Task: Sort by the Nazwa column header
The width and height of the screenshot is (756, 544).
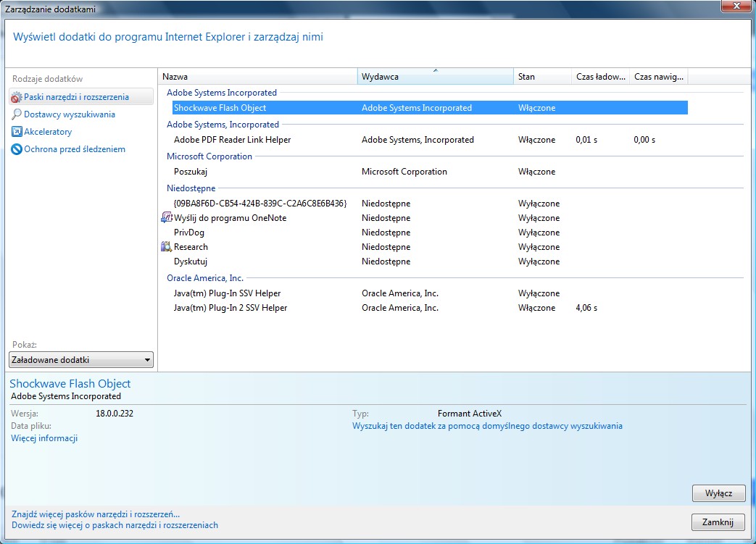Action: click(257, 77)
